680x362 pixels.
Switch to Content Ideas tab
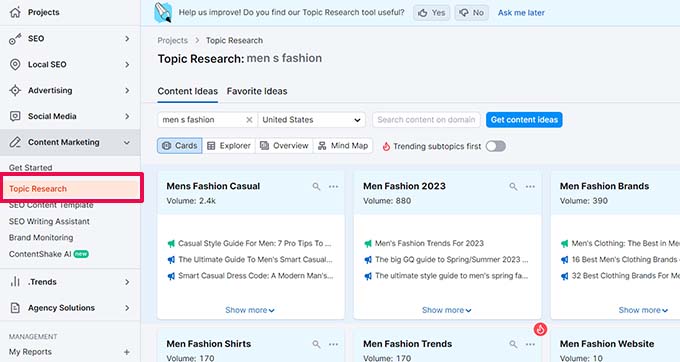[x=188, y=91]
